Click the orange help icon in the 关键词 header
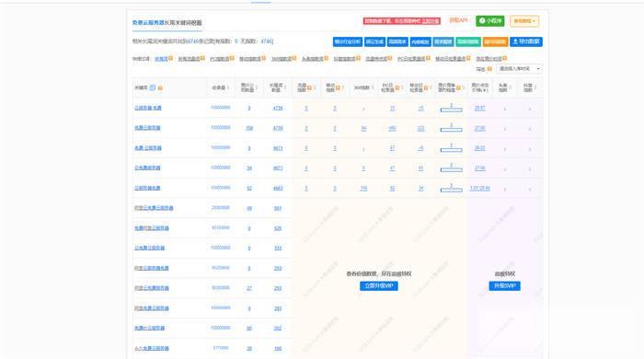Image resolution: width=644 pixels, height=359 pixels. (160, 87)
